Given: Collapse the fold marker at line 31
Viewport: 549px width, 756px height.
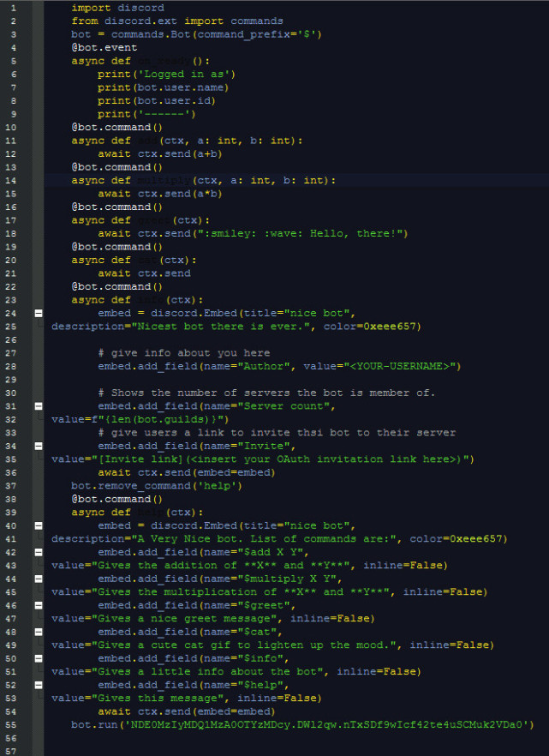Looking at the screenshot, I should [x=39, y=406].
